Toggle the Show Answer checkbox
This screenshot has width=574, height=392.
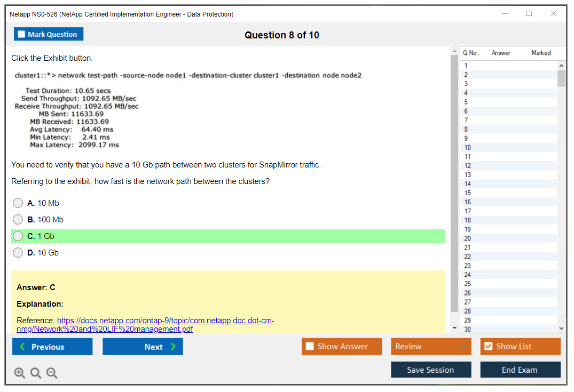coord(310,347)
